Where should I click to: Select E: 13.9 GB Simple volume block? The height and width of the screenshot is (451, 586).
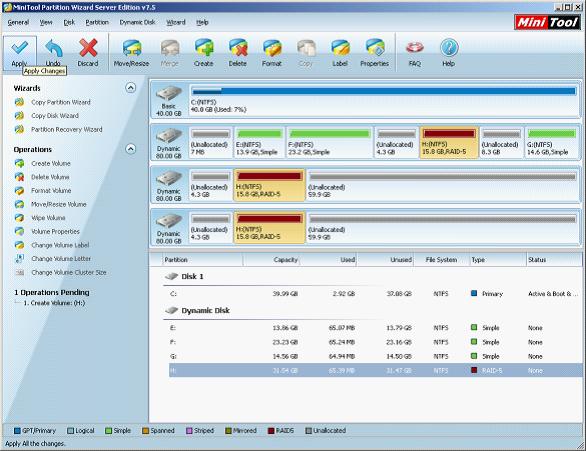259,143
